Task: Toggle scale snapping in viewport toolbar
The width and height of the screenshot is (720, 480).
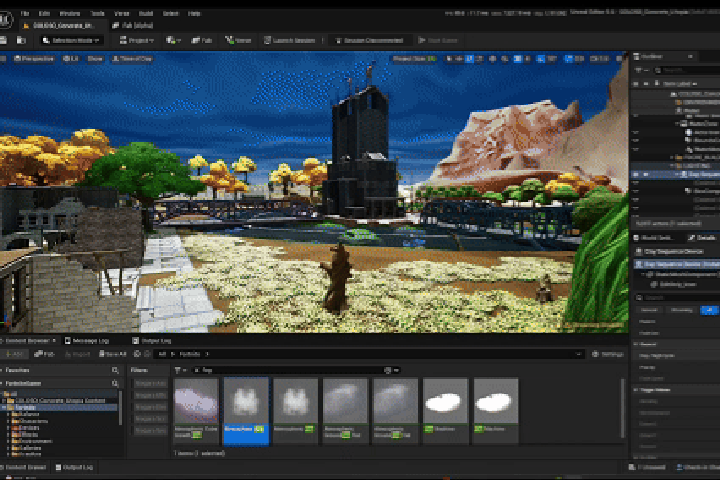Action: pyautogui.click(x=568, y=59)
